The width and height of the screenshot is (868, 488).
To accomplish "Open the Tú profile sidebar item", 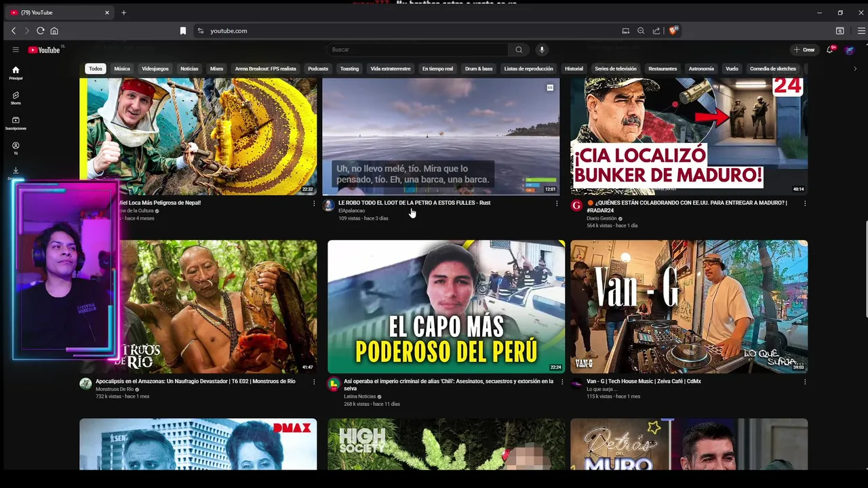I will click(16, 148).
